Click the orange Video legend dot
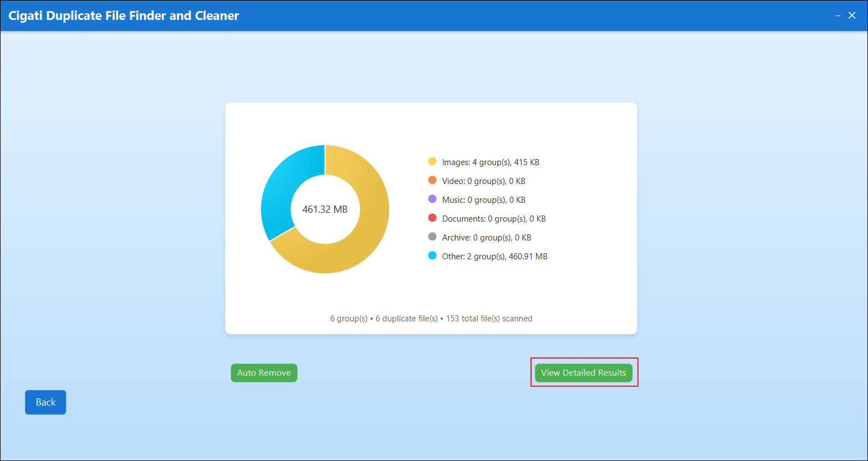Viewport: 868px width, 461px height. 432,180
